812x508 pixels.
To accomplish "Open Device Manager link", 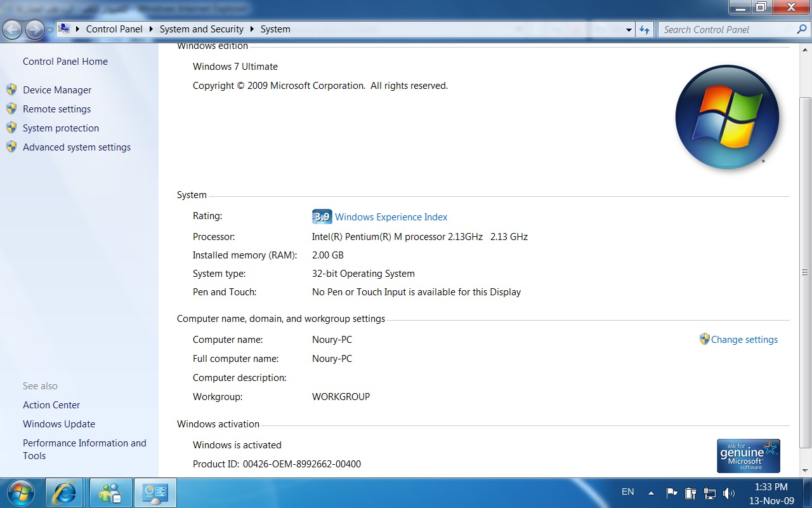I will [x=57, y=90].
